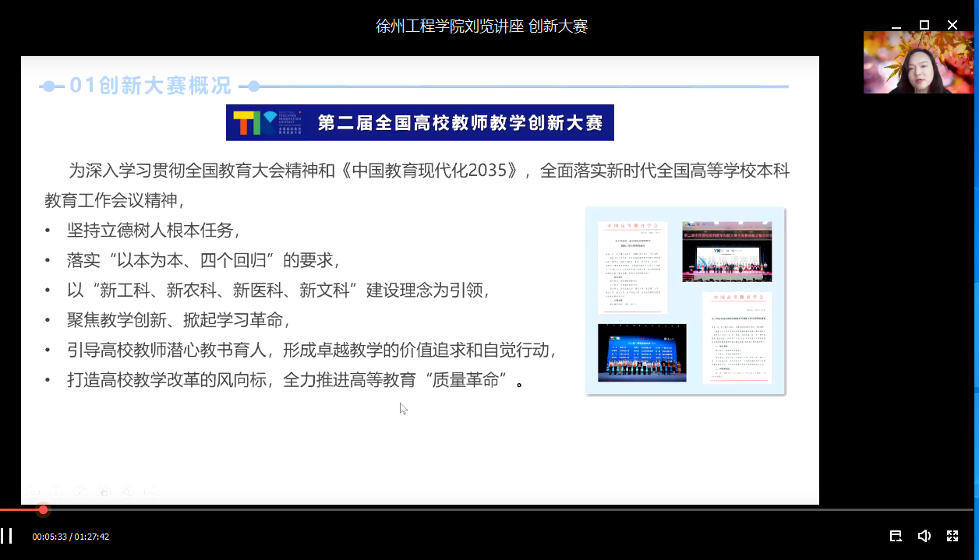Click the video title 徐州工程学院刘览讲座 创新大赛

pyautogui.click(x=481, y=26)
